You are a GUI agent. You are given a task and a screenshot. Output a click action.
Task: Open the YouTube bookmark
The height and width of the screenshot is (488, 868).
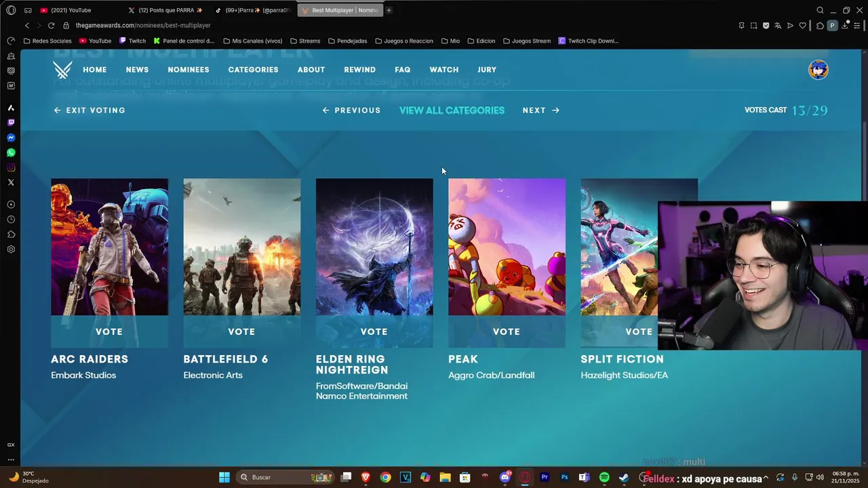tap(95, 41)
